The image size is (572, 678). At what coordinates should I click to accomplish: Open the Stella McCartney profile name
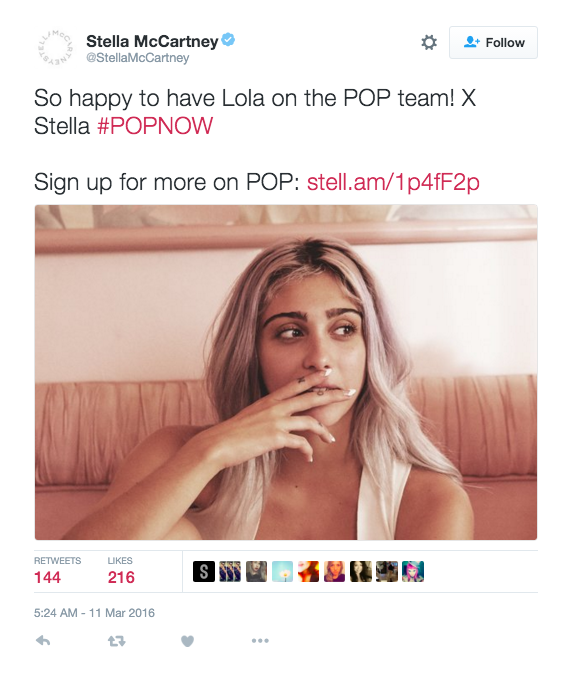click(x=152, y=42)
